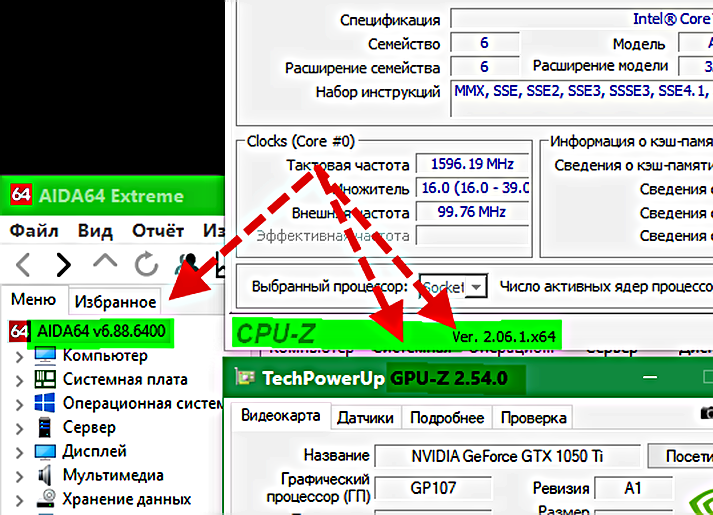Click the Тактовая частота value 1596.19 MHz
This screenshot has height=515, width=713.
472,164
